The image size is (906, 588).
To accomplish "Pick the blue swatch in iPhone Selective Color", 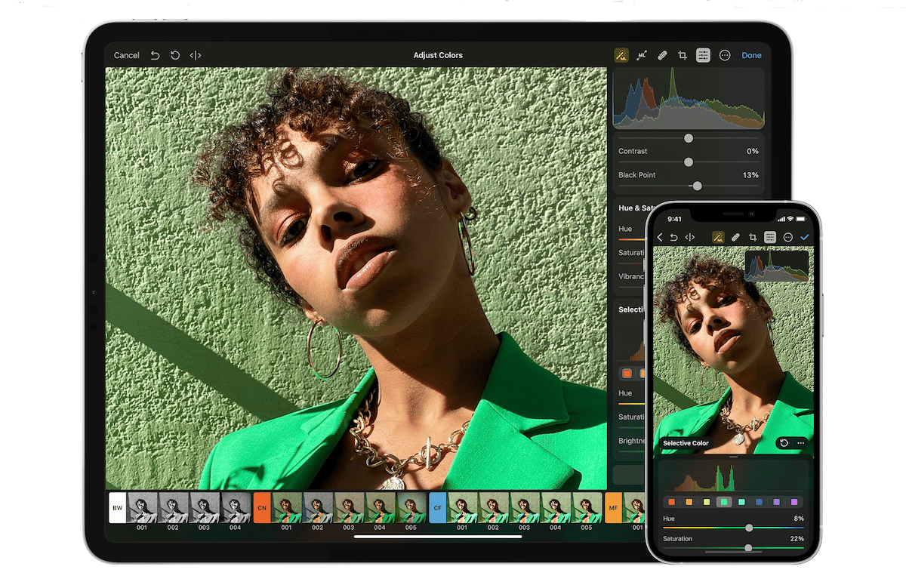I will point(759,502).
